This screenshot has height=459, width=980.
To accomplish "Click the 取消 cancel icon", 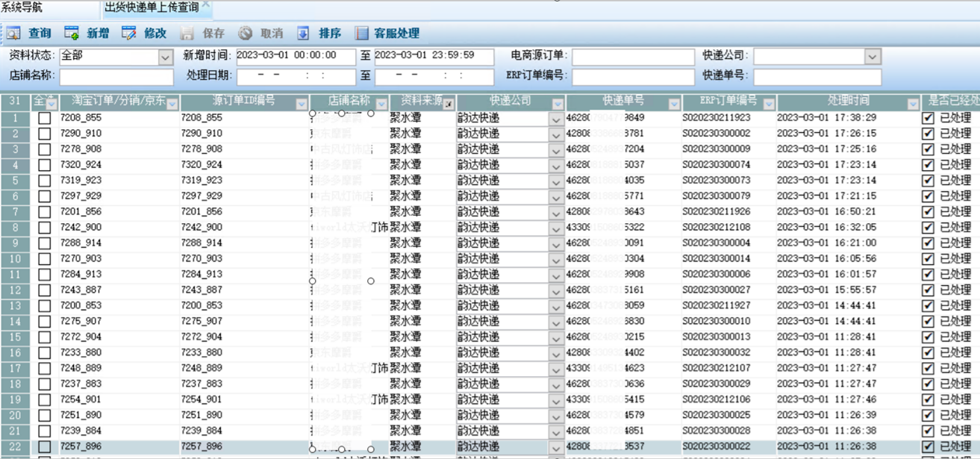I will pyautogui.click(x=246, y=34).
